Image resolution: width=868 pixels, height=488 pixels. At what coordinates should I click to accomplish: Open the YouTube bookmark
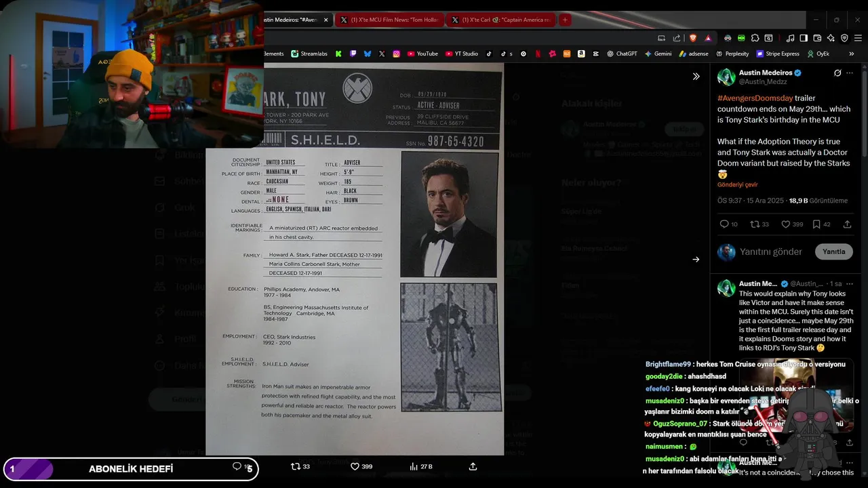[x=422, y=54]
